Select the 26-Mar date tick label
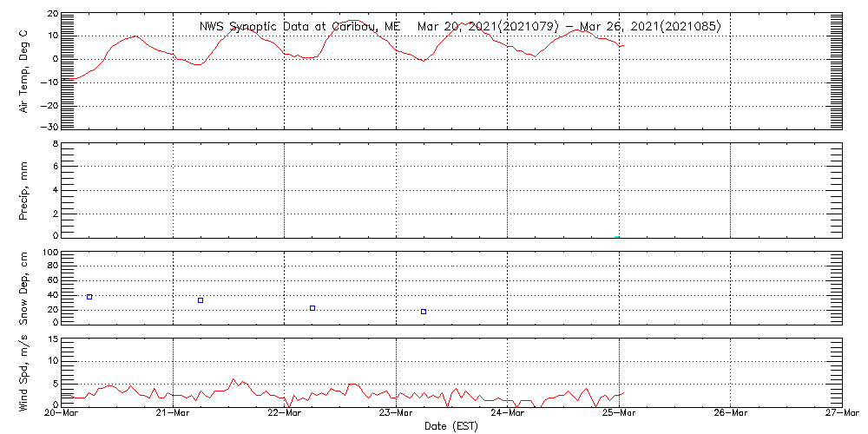Viewport: 868px width, 434px height. click(x=731, y=414)
